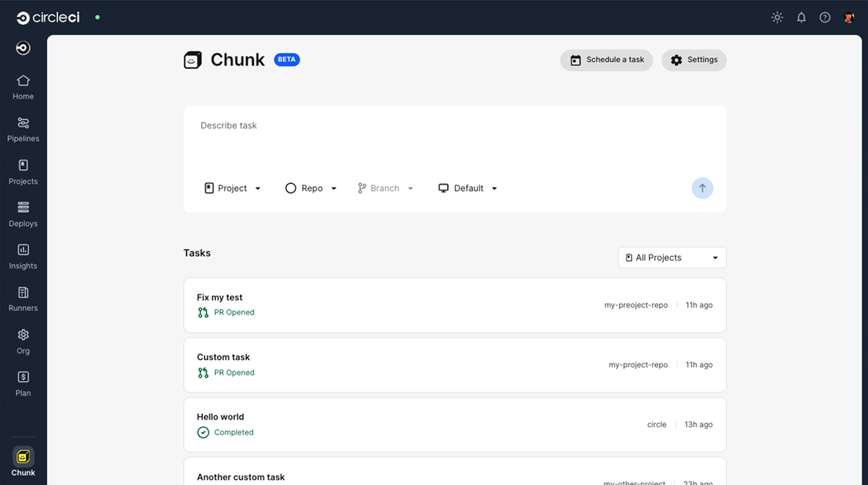The height and width of the screenshot is (485, 868).
Task: Open help via the question mark icon
Action: tap(825, 17)
